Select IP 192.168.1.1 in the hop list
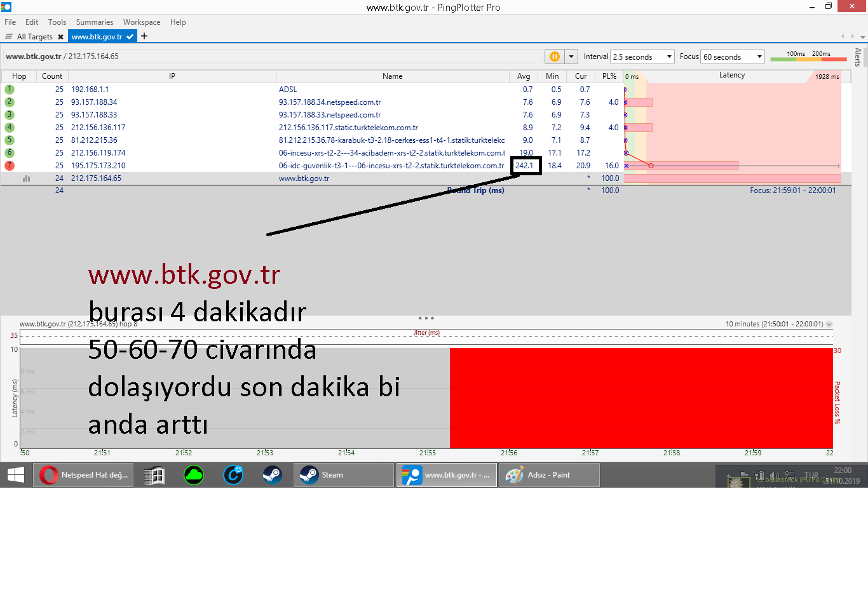The image size is (868, 595). (x=90, y=90)
